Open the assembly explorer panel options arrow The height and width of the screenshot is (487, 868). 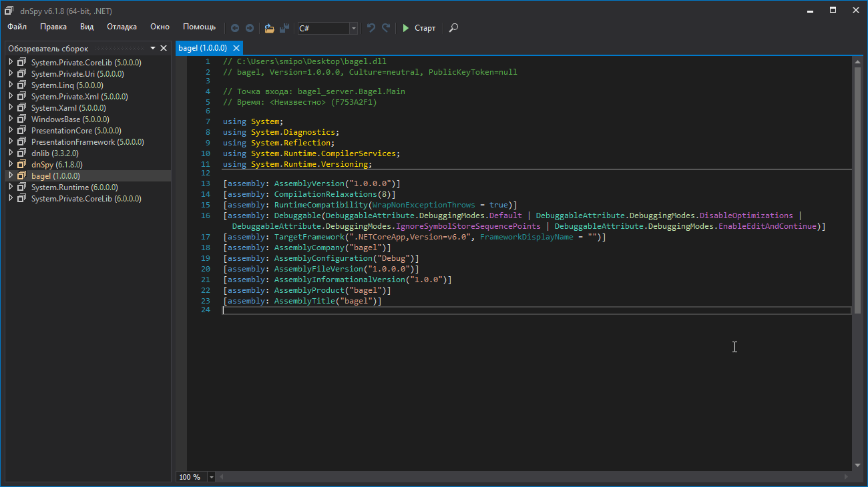(x=152, y=48)
